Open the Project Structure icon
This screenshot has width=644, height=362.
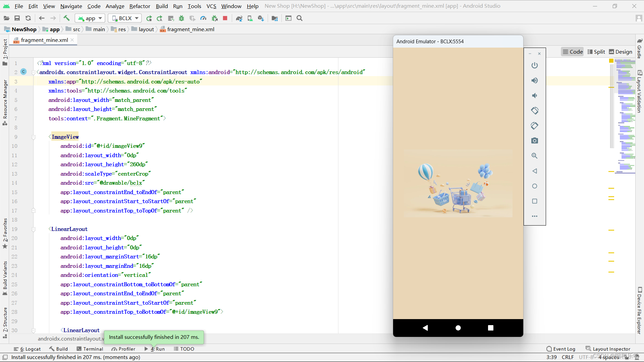(275, 18)
